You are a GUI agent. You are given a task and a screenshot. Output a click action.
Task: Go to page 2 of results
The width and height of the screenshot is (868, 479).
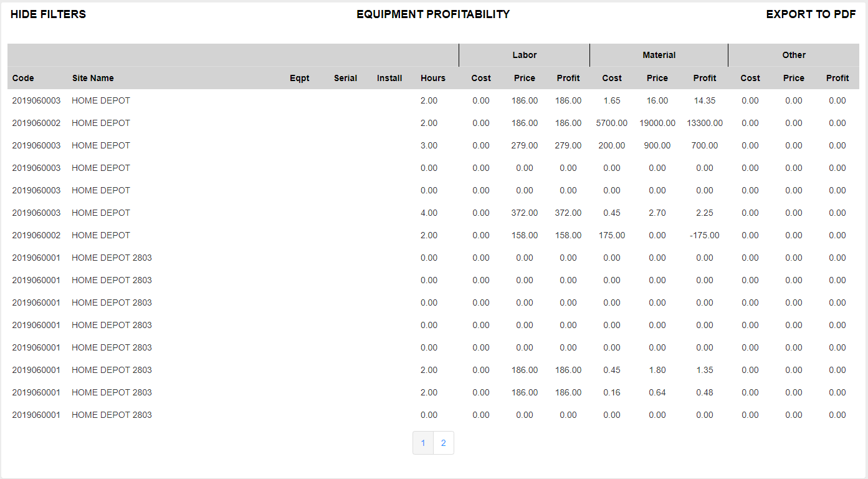[x=444, y=443]
